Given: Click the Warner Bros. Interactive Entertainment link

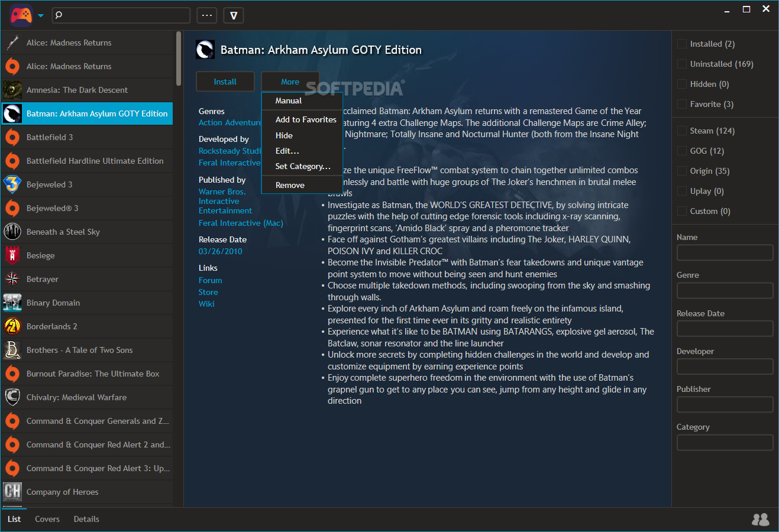Looking at the screenshot, I should [225, 201].
